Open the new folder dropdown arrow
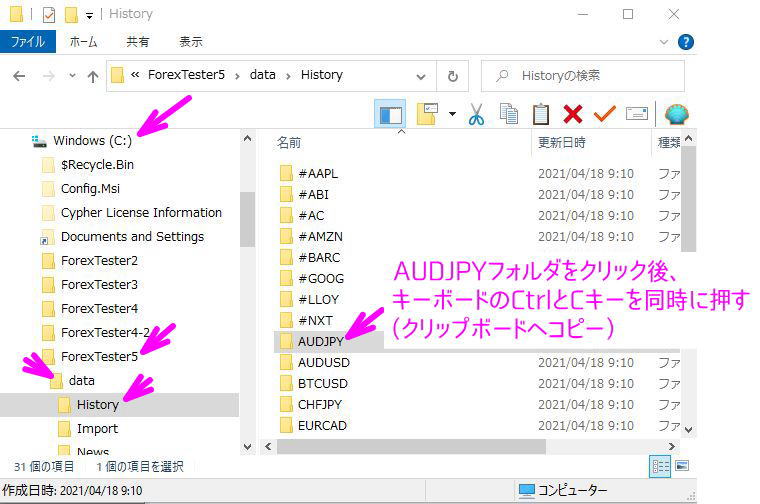The image size is (760, 504). [452, 114]
